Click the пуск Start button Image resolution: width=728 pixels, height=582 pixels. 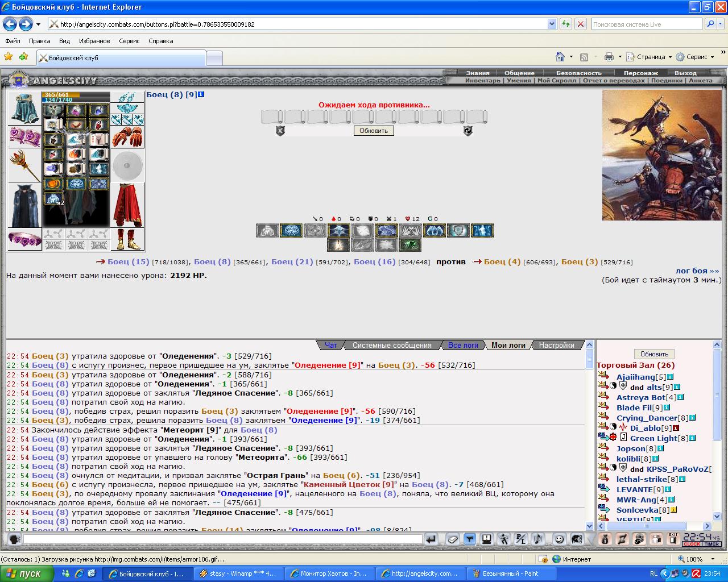27,573
